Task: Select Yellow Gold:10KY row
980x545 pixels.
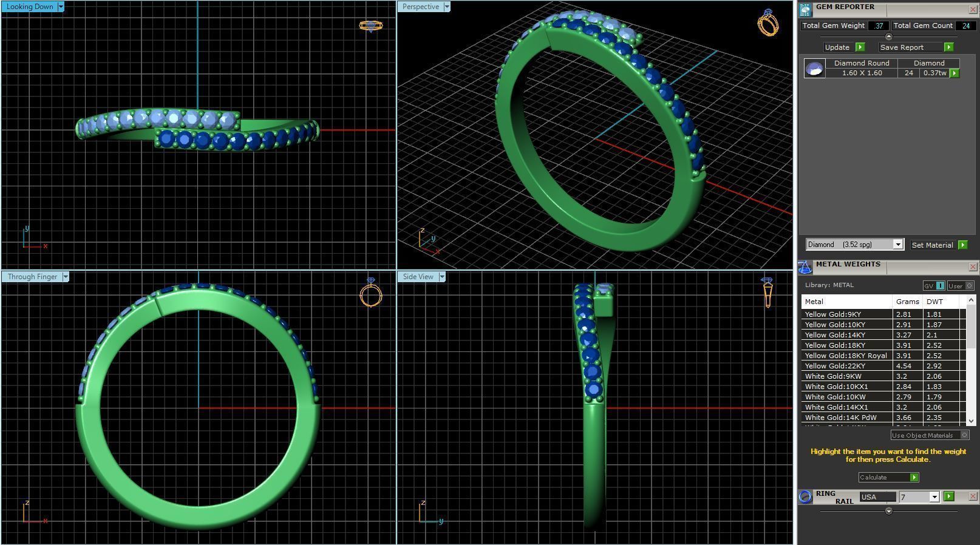Action: coord(883,325)
